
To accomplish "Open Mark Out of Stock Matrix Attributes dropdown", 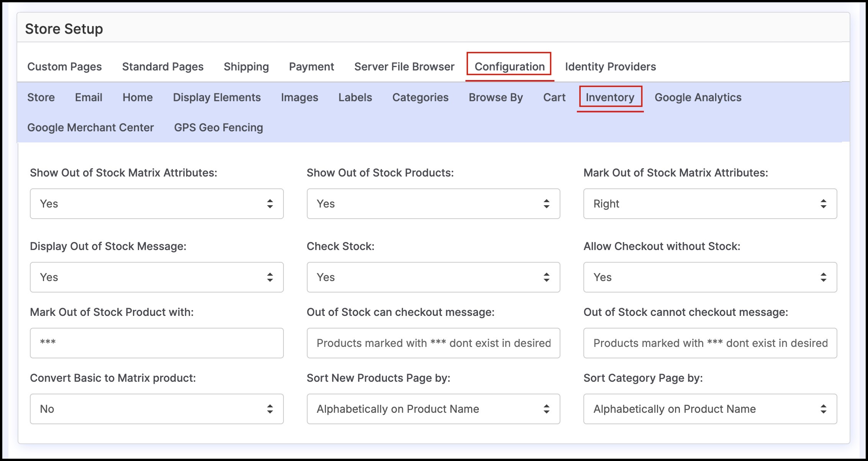I will tap(710, 204).
